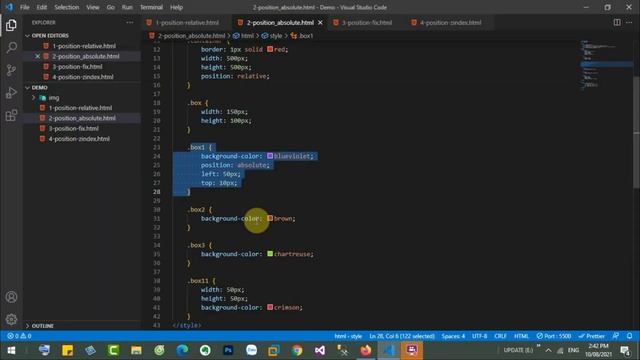This screenshot has width=640, height=360.
Task: Show hidden system tray icons chevron
Action: 548,351
